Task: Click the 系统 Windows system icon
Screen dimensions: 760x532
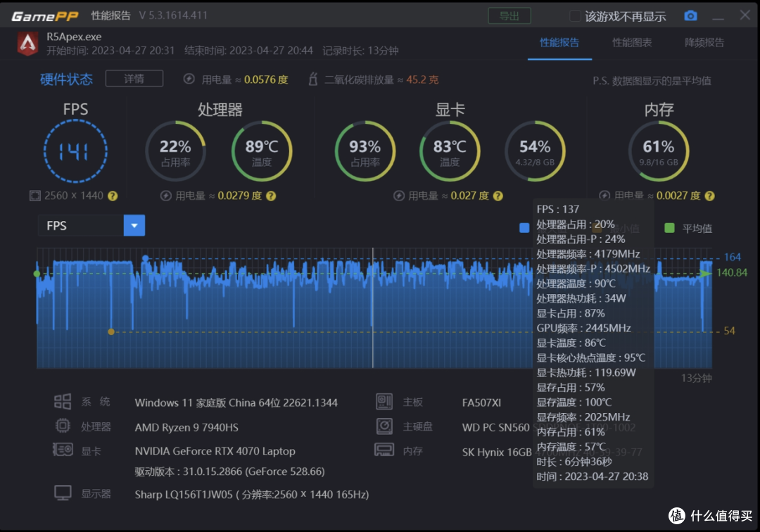Action: (x=63, y=402)
